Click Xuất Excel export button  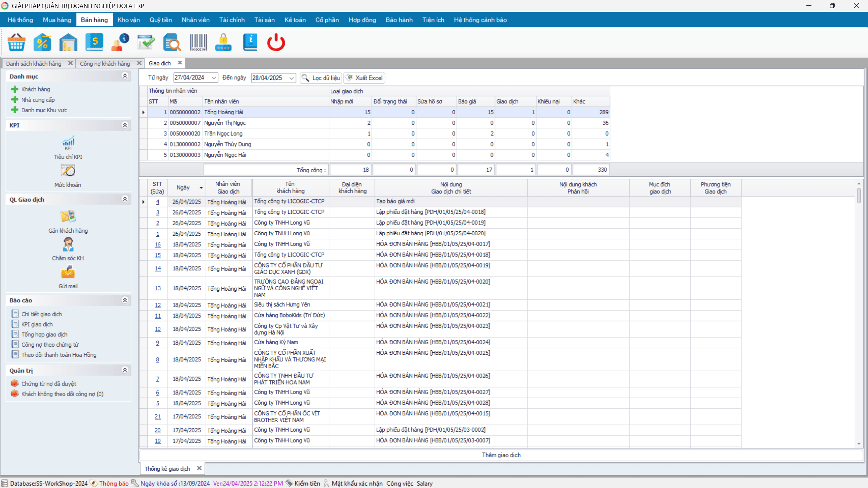click(x=364, y=78)
